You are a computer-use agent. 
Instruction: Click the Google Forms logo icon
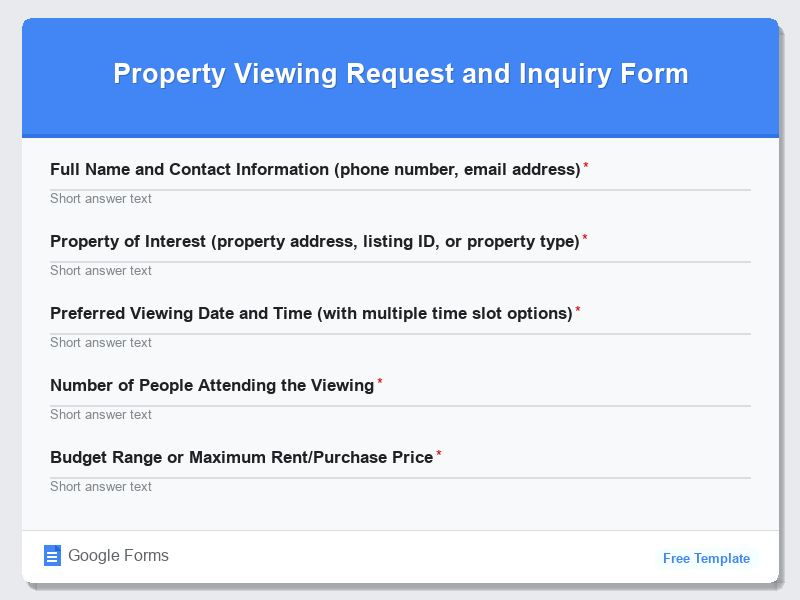point(52,555)
